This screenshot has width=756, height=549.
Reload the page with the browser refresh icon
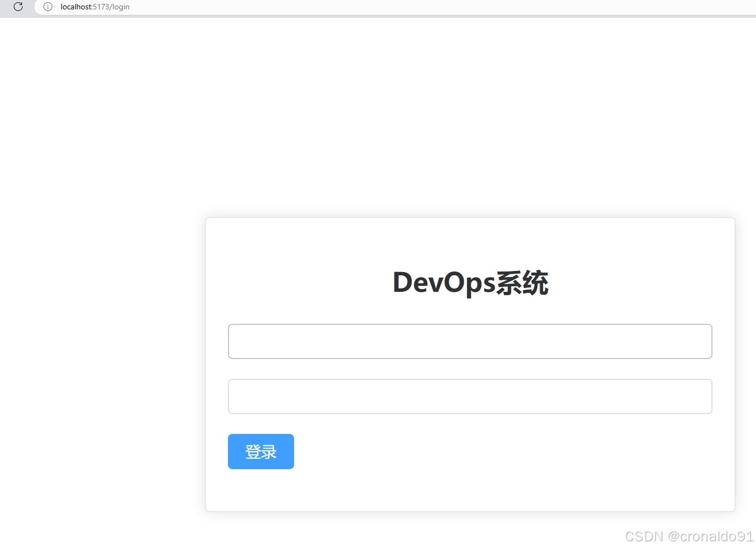(18, 7)
